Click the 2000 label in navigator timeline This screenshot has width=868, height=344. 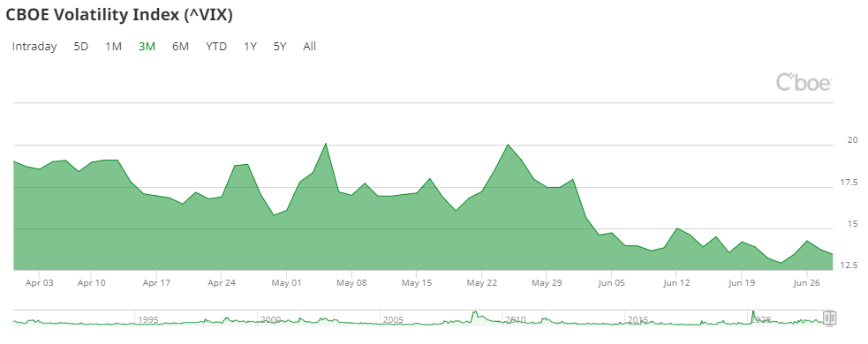click(x=271, y=319)
